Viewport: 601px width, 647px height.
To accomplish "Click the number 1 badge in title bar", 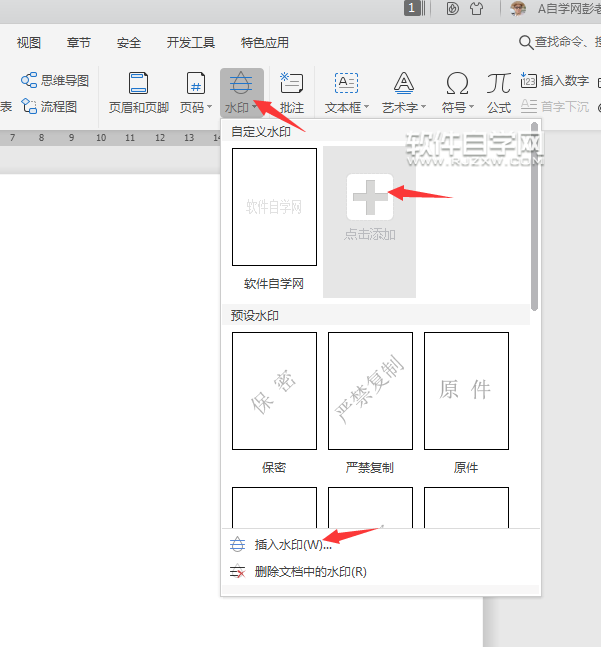I will (412, 8).
